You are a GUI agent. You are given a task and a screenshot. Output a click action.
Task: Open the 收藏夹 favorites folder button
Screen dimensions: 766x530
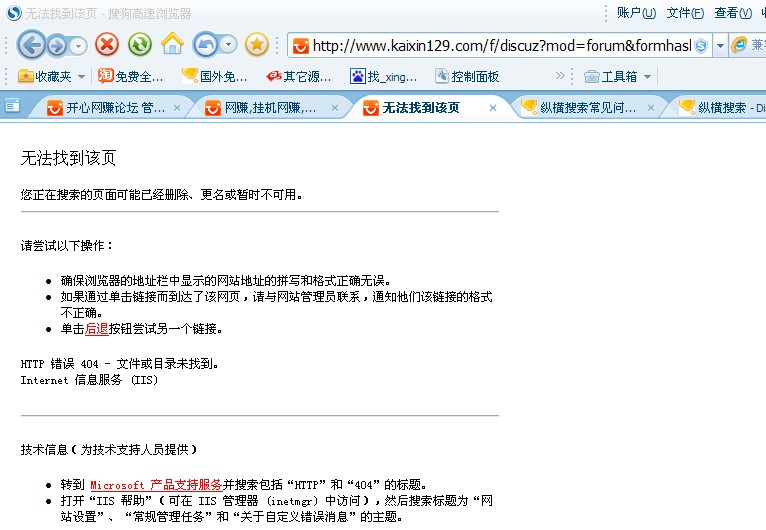[45, 76]
